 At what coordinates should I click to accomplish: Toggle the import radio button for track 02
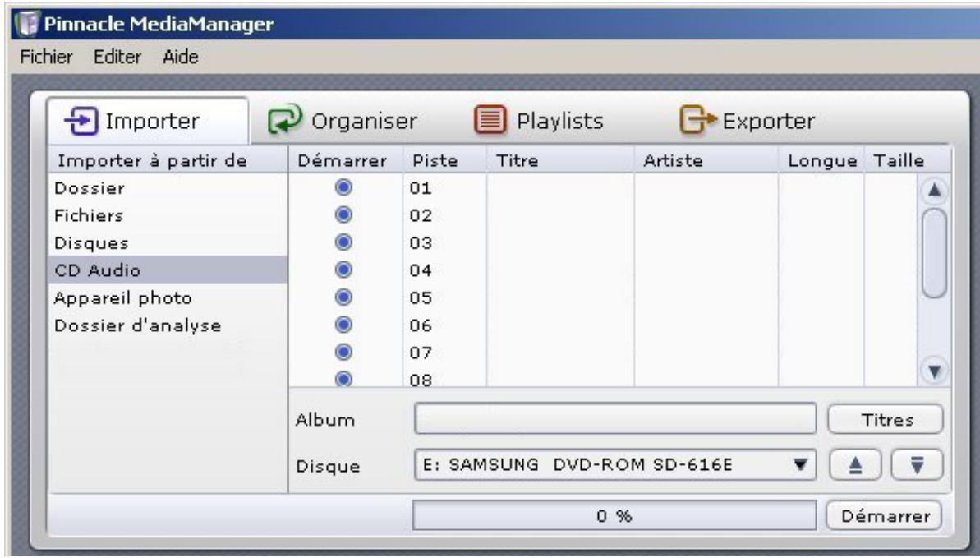(x=343, y=214)
